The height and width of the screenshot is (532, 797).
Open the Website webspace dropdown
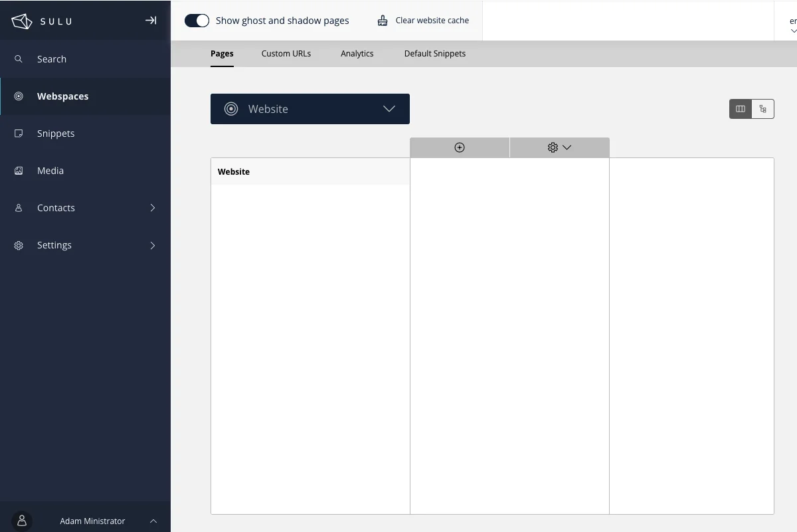pyautogui.click(x=310, y=109)
